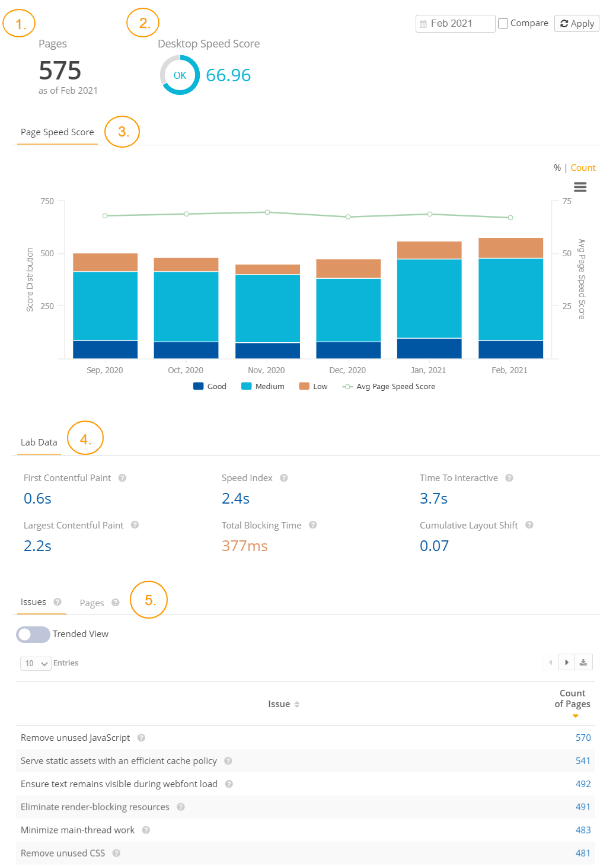This screenshot has width=616, height=866.
Task: Click the calendar icon in date picker
Action: pyautogui.click(x=424, y=23)
